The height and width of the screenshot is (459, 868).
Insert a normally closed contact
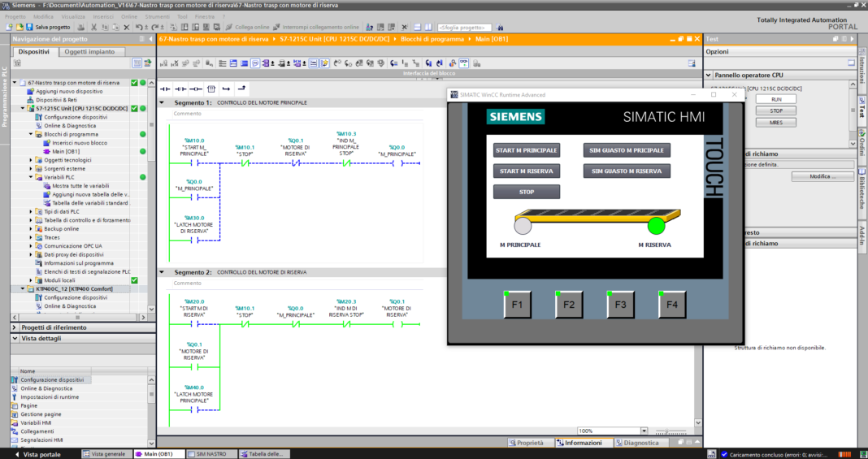pos(180,89)
